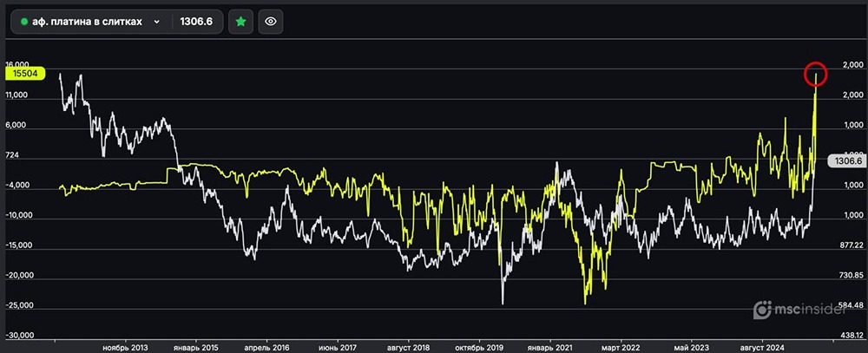Viewport: 868px width, 353px height.
Task: Click the 1306.6 price in the header
Action: (196, 22)
